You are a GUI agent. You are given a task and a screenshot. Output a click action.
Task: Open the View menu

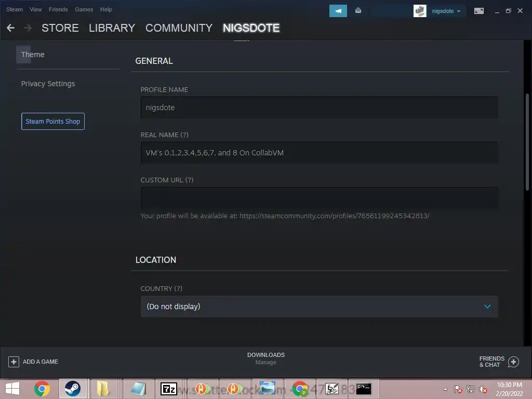point(36,9)
